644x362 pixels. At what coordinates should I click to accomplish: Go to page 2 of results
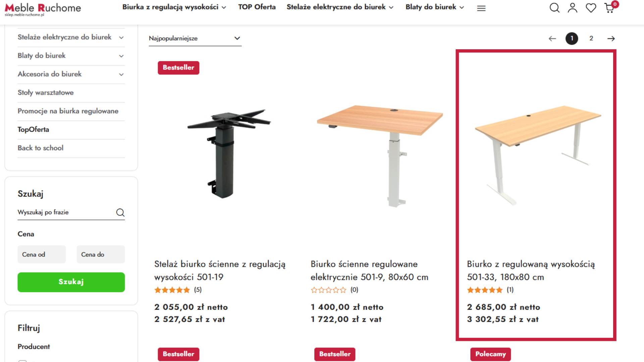tap(591, 39)
